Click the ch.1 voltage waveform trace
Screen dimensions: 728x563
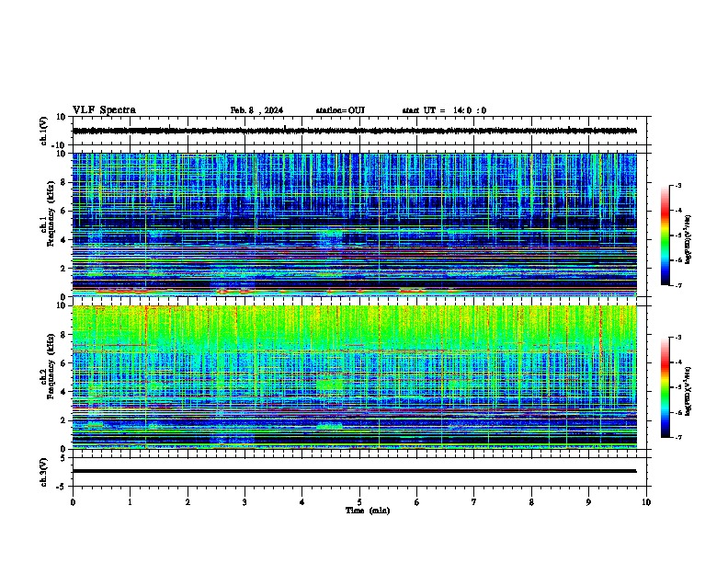(355, 131)
